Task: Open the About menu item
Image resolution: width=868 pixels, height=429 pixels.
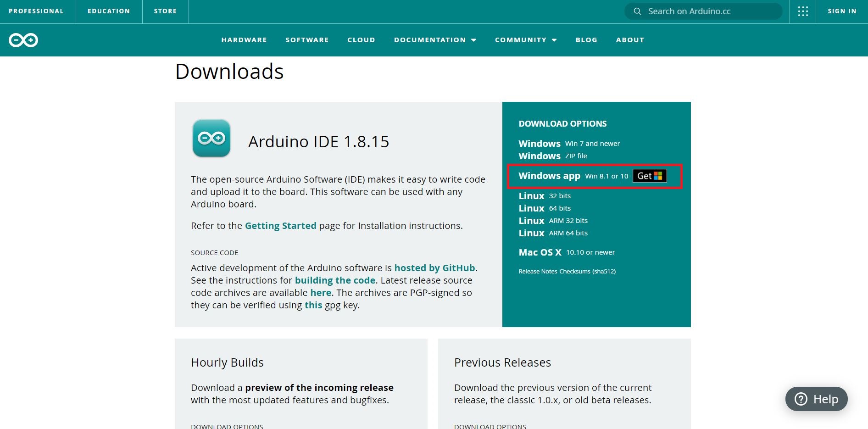Action: click(x=630, y=40)
